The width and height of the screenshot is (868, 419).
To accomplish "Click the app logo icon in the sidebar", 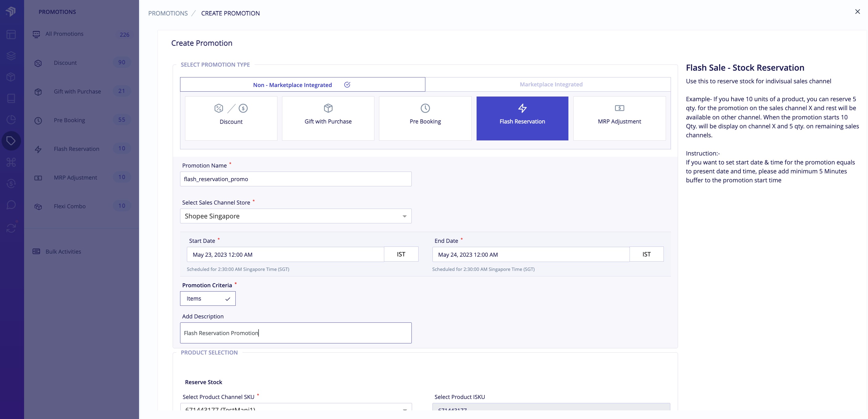I will click(x=11, y=11).
